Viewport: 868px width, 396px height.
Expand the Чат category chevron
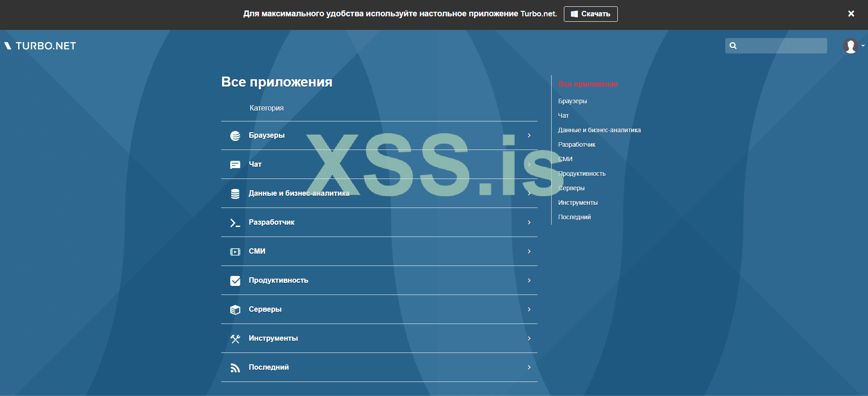pyautogui.click(x=529, y=164)
